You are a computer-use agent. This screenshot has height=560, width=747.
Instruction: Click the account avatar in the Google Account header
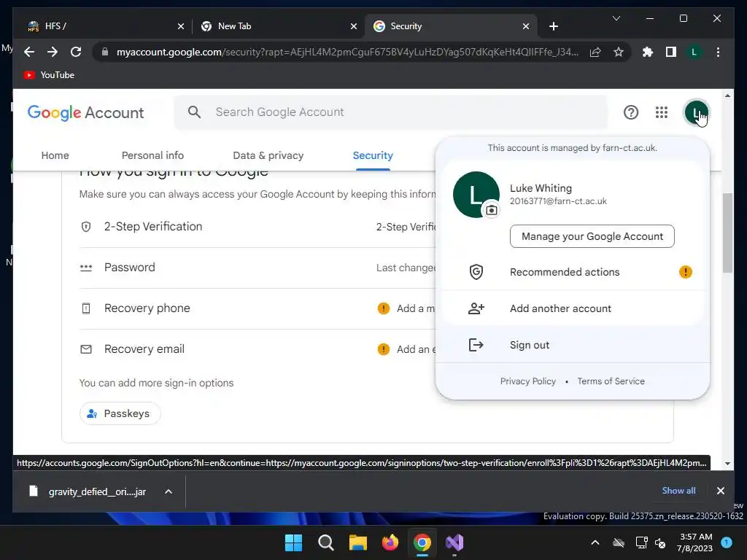[697, 113]
